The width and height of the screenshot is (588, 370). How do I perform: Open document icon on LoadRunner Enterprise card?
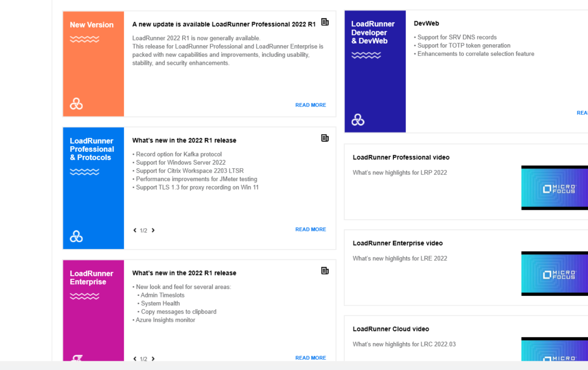pos(325,271)
